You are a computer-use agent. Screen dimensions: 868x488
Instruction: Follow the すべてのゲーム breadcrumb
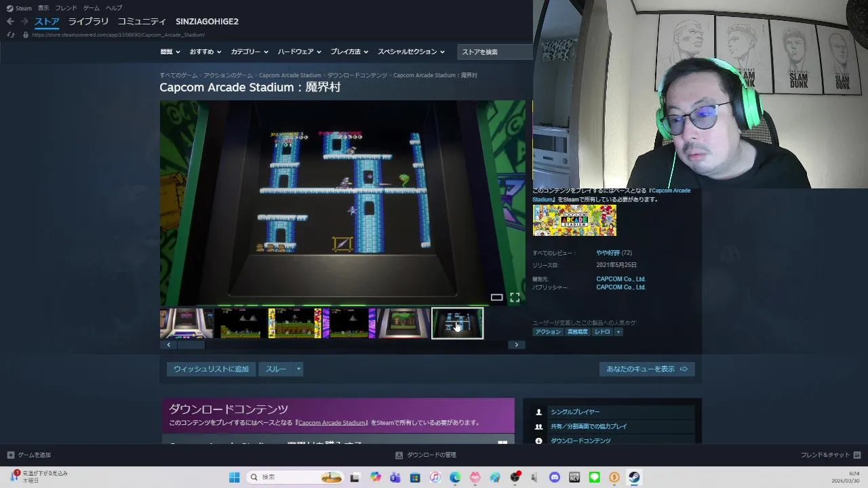pos(178,75)
